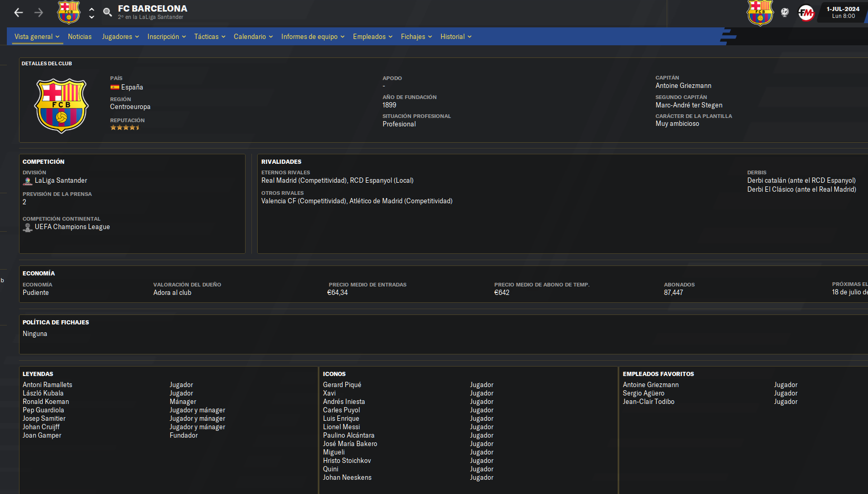Image resolution: width=868 pixels, height=494 pixels.
Task: Open favourite employee Antoine Griezmann
Action: (x=651, y=385)
